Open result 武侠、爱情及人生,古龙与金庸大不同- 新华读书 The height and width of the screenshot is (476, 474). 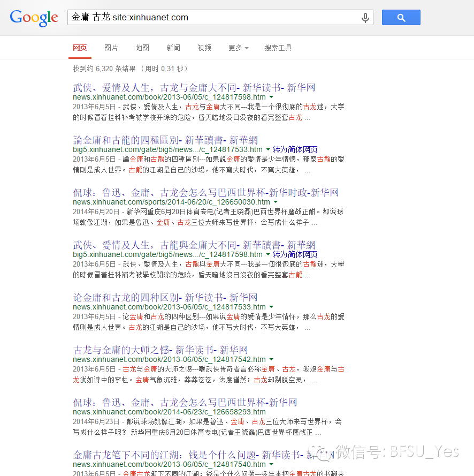click(194, 88)
